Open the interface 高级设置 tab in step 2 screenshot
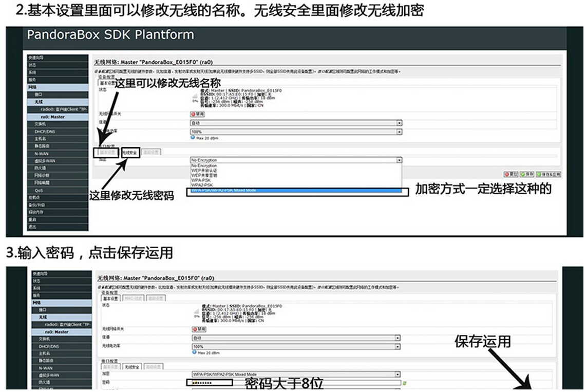The width and height of the screenshot is (586, 392). [151, 153]
